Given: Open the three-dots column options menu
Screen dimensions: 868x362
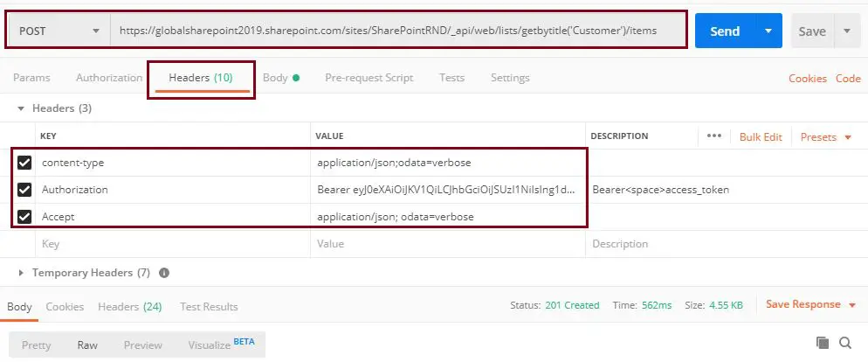Looking at the screenshot, I should coord(714,136).
